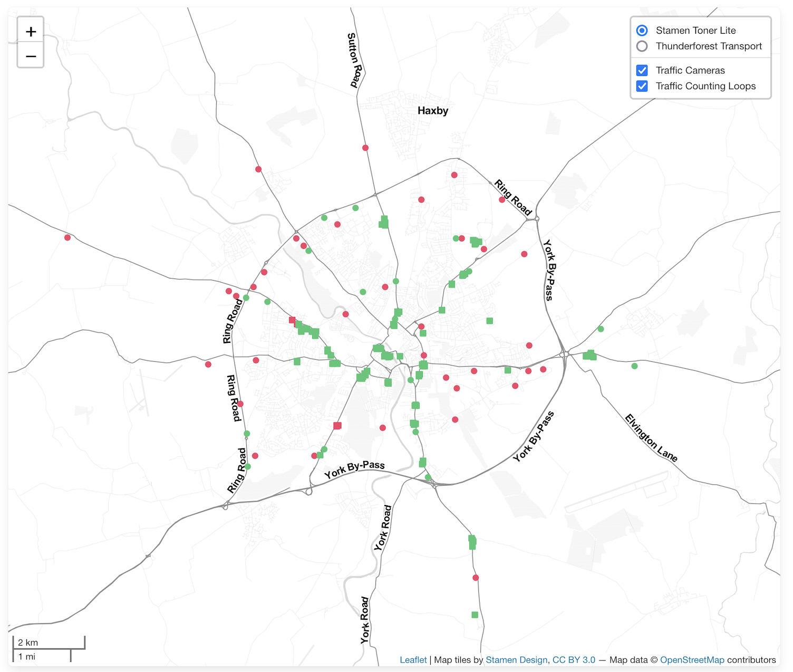
Task: Uncheck the Traffic Cameras checkbox
Action: coord(642,70)
